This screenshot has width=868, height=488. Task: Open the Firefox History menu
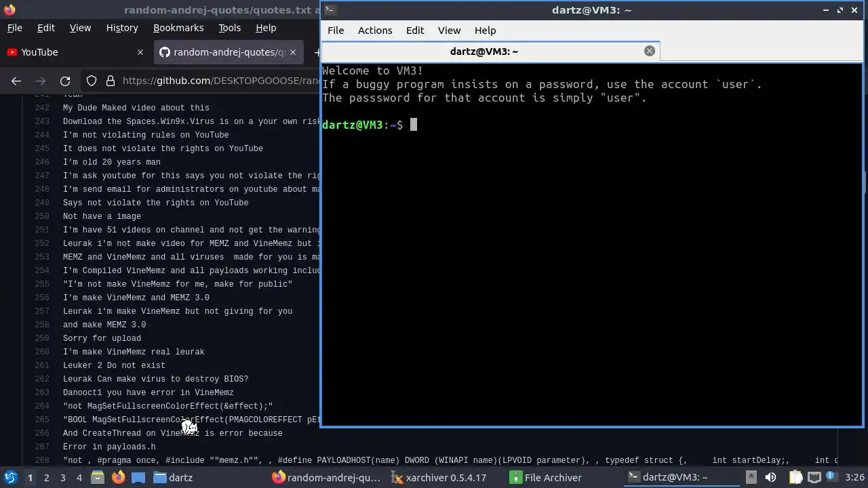pos(122,28)
